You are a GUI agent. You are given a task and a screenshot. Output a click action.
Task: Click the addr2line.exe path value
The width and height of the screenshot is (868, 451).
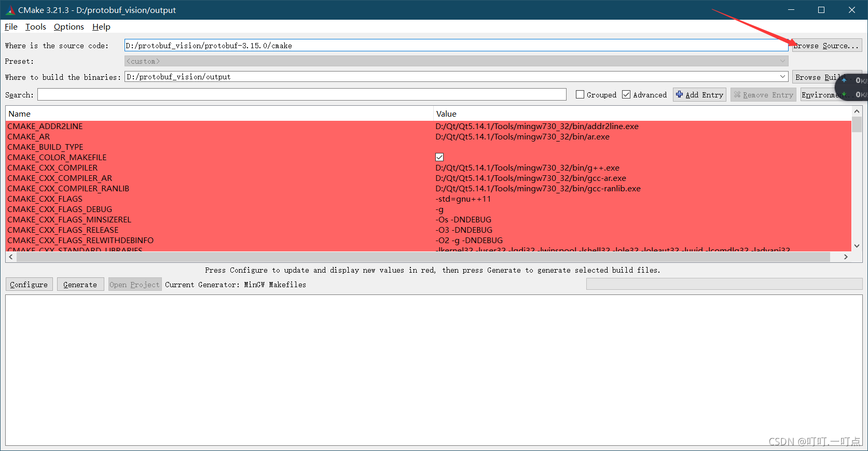pyautogui.click(x=537, y=126)
